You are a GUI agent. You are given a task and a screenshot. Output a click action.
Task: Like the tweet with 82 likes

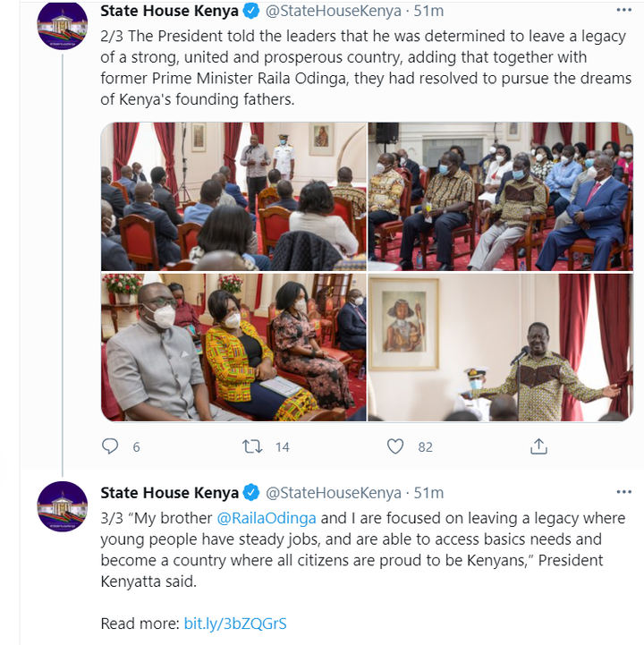click(395, 446)
